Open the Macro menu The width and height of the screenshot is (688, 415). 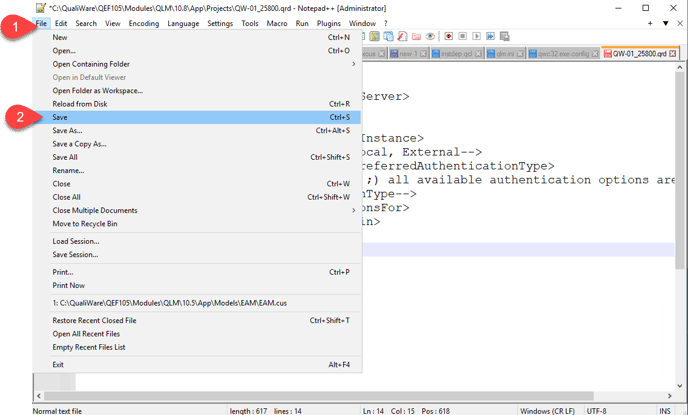click(x=277, y=23)
